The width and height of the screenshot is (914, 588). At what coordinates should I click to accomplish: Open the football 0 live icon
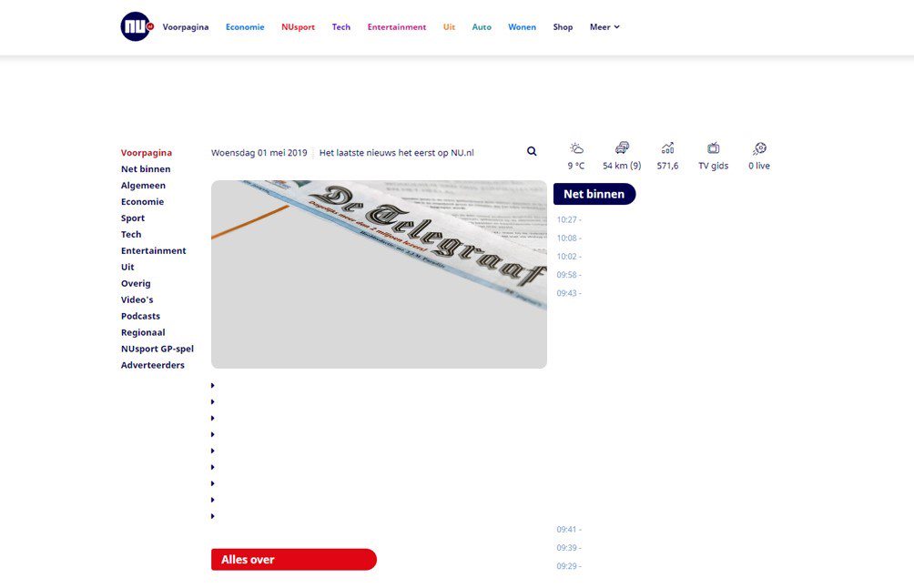(759, 148)
